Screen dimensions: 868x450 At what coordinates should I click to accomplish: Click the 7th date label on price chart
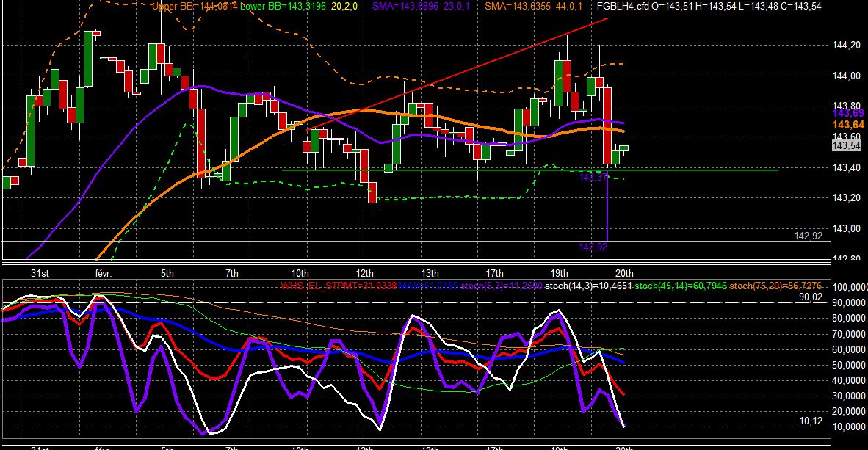tap(232, 273)
